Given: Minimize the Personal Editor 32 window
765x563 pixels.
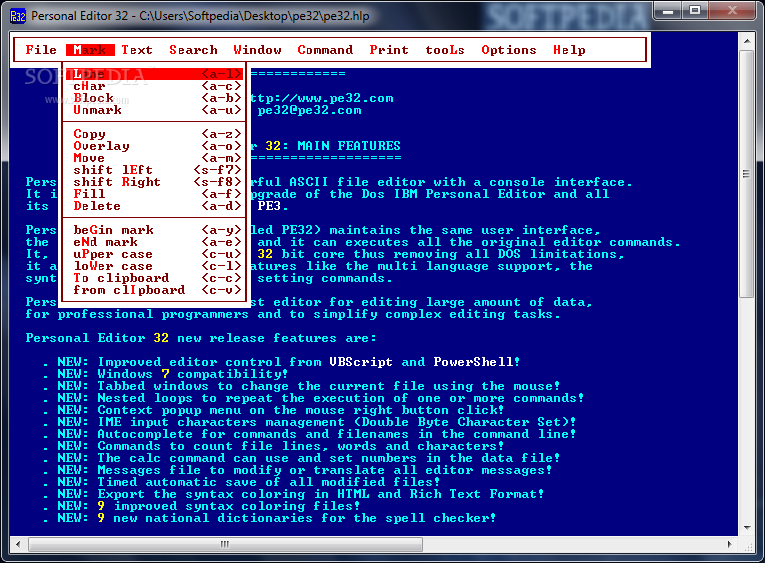Looking at the screenshot, I should [668, 11].
